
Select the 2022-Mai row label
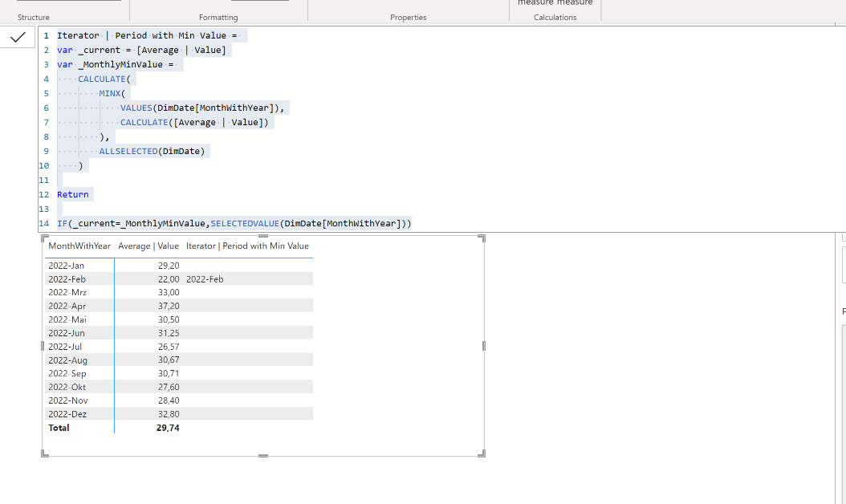pos(67,319)
